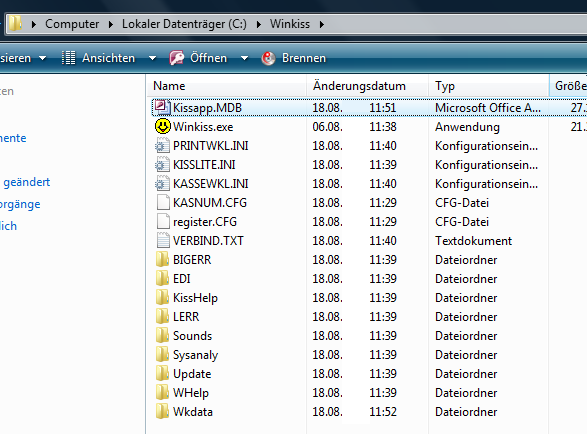587x434 pixels.
Task: Click the VERBIND.TXT text document icon
Action: [163, 241]
